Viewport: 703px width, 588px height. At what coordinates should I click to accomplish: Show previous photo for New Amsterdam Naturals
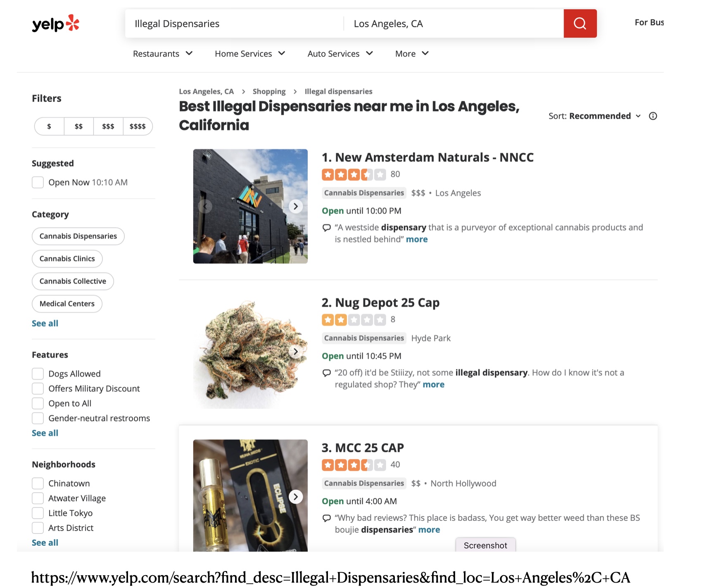(x=205, y=206)
